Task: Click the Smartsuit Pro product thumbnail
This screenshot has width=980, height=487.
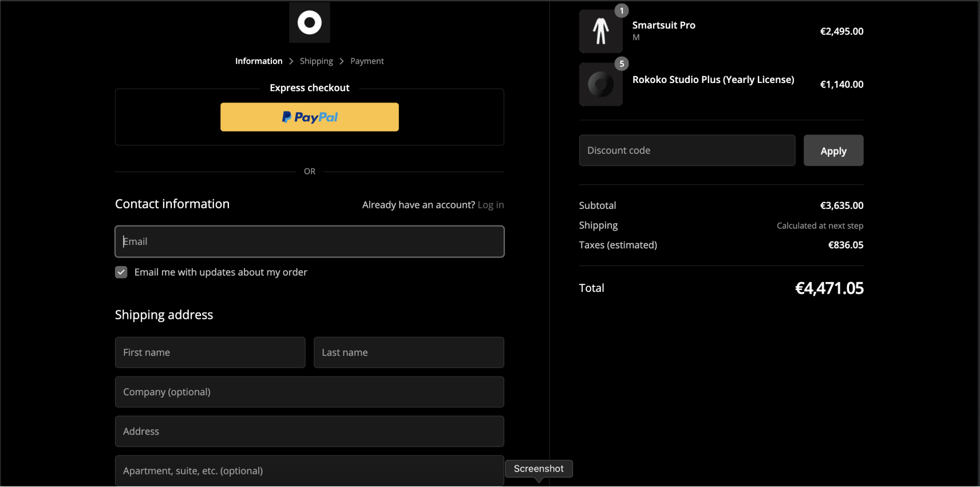Action: 601,31
